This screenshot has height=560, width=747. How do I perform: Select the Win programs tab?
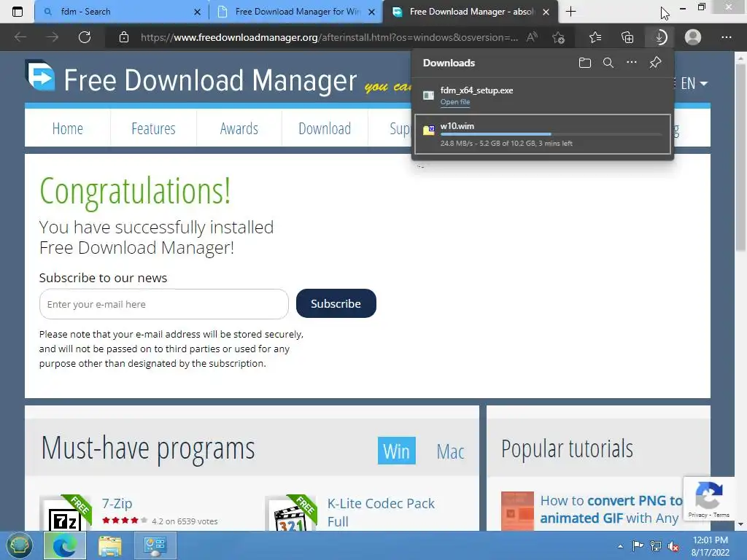pyautogui.click(x=396, y=451)
